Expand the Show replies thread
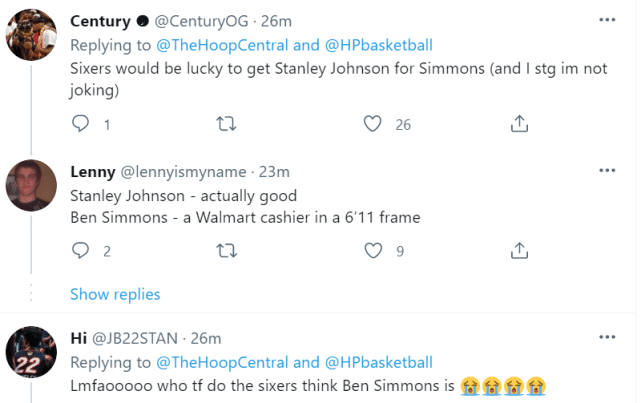The height and width of the screenshot is (403, 641). [x=115, y=294]
